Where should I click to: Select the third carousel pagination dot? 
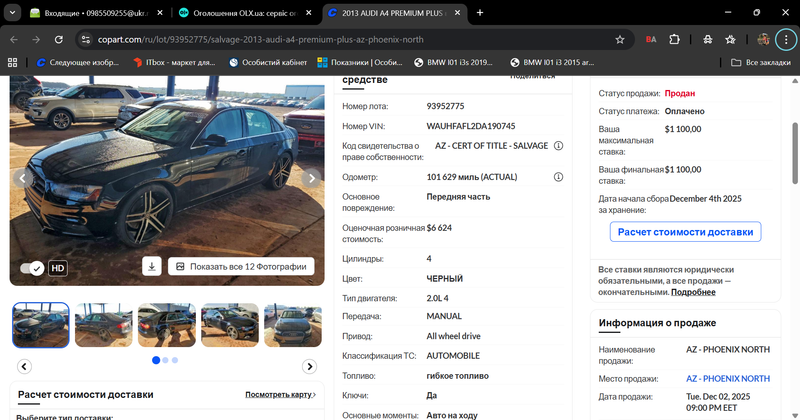coord(175,360)
